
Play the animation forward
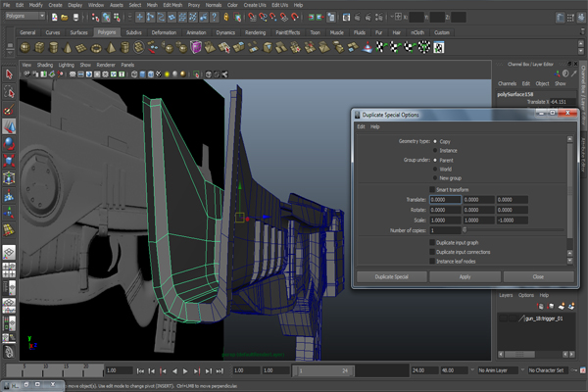185,371
